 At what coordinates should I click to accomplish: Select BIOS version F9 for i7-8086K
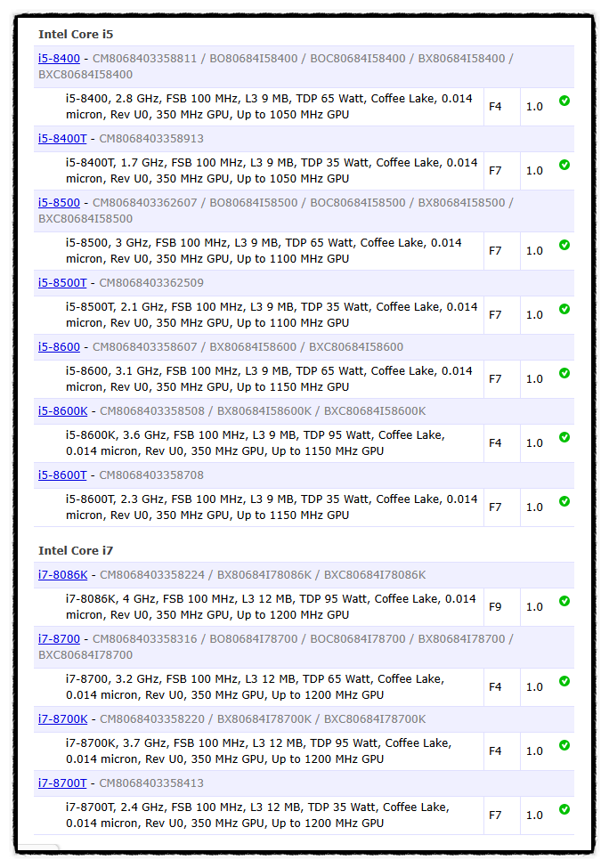click(495, 607)
